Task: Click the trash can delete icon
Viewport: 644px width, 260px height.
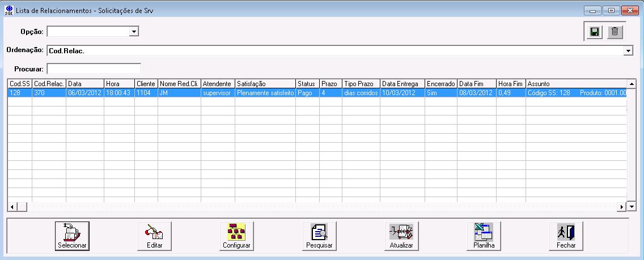Action: [x=614, y=32]
